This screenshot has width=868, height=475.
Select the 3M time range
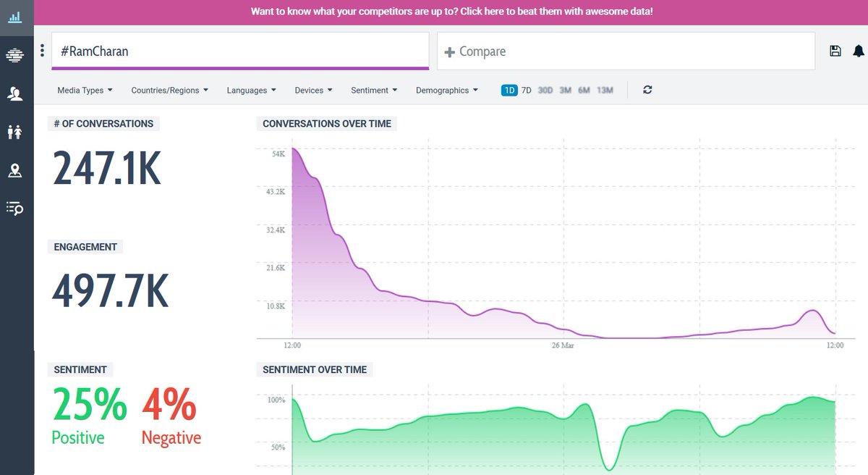pyautogui.click(x=566, y=91)
